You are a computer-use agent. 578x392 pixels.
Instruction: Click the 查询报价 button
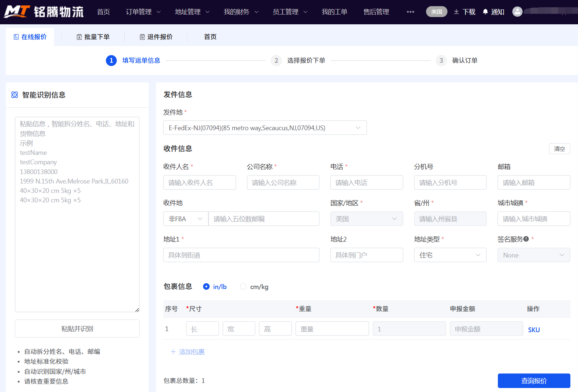click(x=534, y=381)
